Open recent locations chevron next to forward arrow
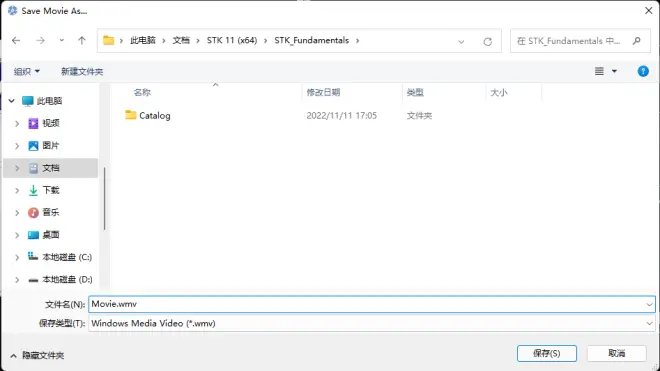This screenshot has width=660, height=371. pos(62,40)
